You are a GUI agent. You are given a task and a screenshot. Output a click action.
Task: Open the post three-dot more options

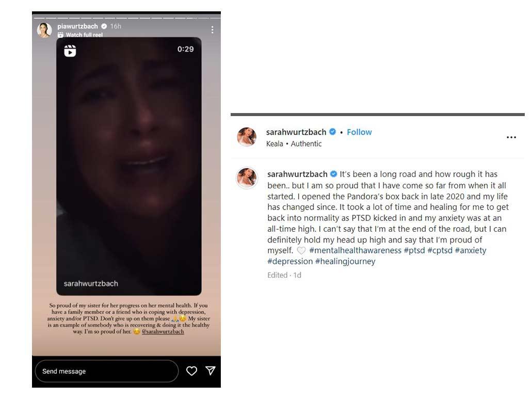click(x=511, y=137)
